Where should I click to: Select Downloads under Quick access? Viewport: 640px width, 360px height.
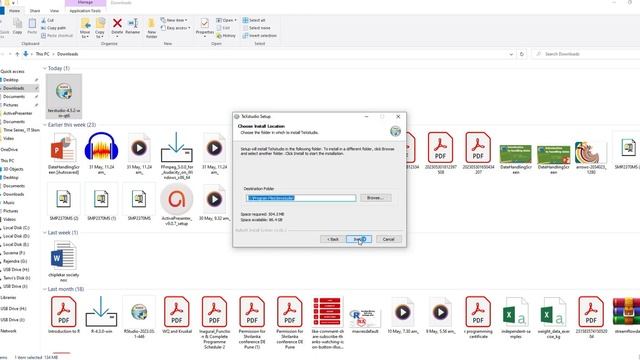(14, 88)
